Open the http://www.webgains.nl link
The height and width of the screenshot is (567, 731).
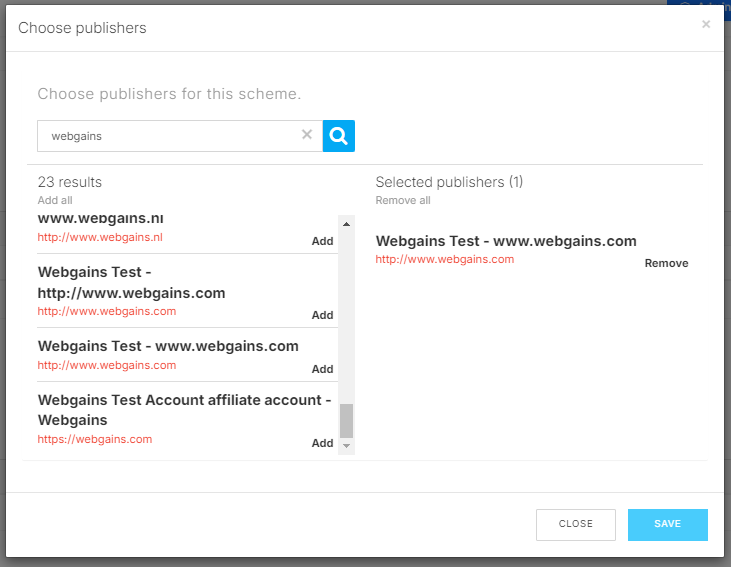click(100, 237)
